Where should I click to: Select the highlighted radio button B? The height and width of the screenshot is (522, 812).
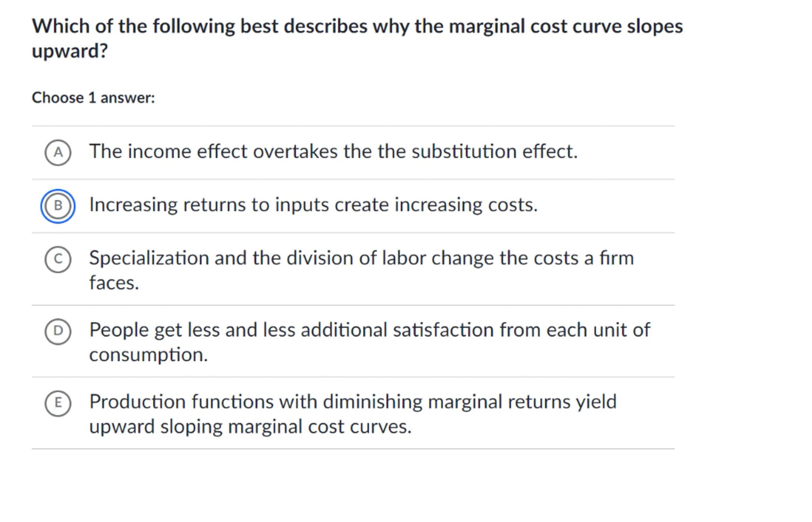58,206
